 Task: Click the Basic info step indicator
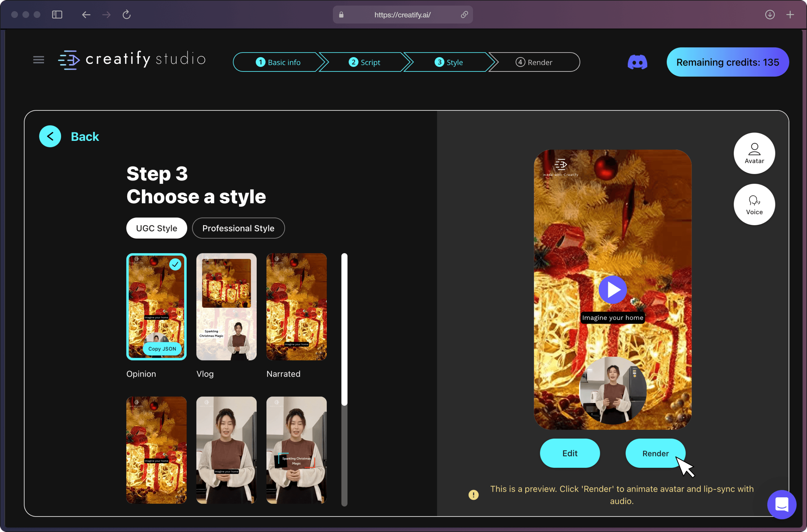click(278, 62)
